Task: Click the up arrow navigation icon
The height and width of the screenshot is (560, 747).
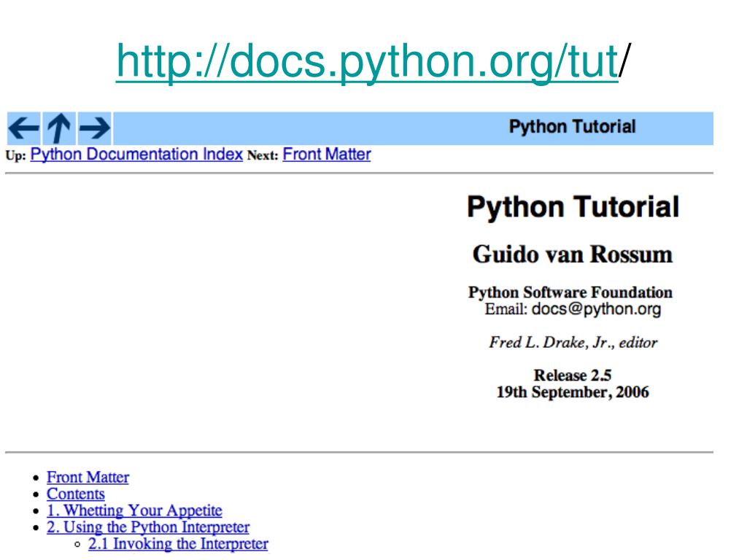Action: (59, 128)
